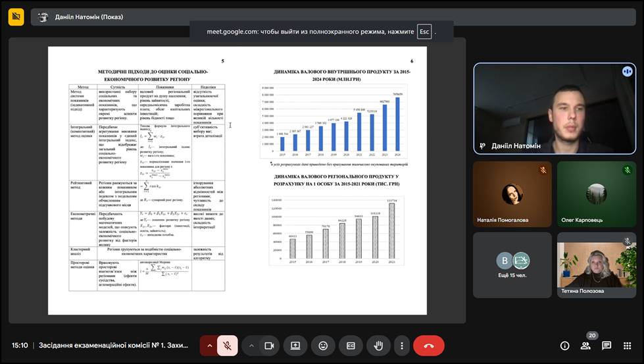Start presenting your screen

(295, 346)
